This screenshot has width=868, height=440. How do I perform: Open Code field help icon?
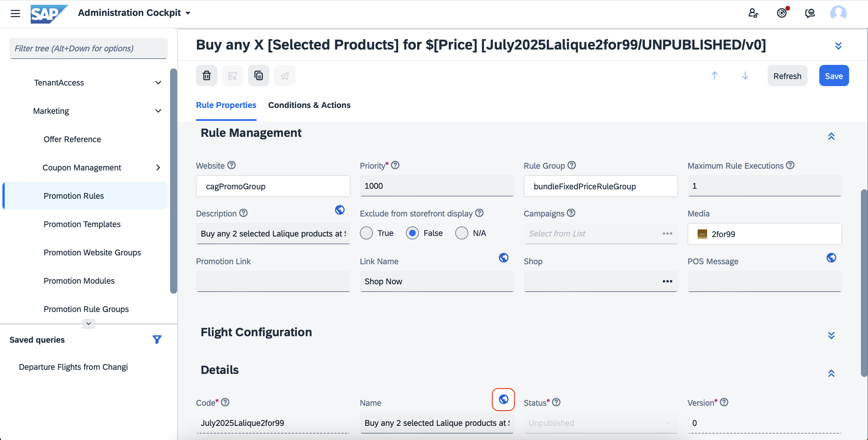(225, 402)
